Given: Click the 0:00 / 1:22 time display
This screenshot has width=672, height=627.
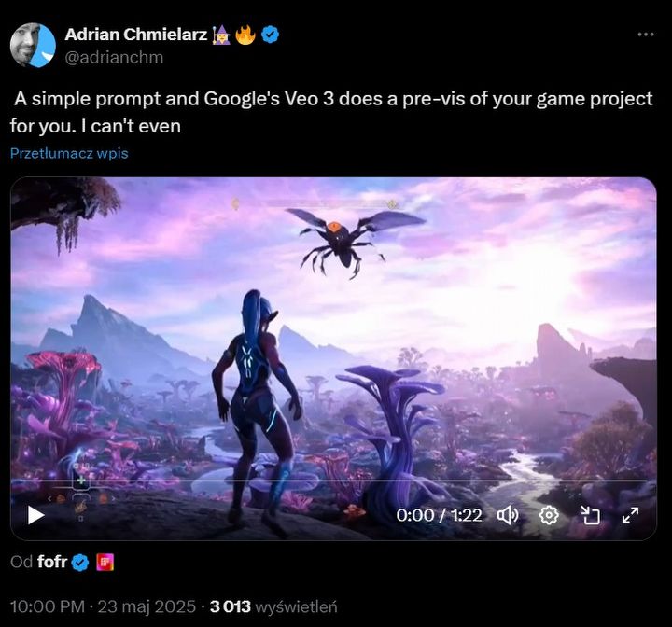Looking at the screenshot, I should [439, 515].
